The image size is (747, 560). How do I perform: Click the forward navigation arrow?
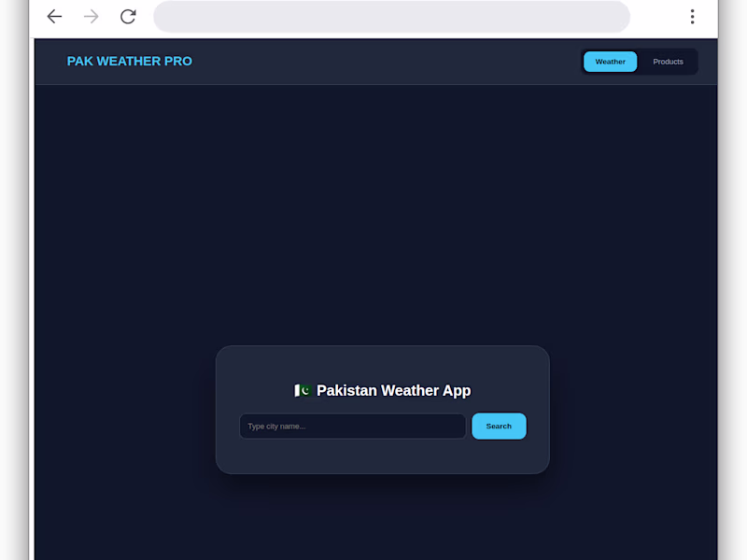(91, 17)
